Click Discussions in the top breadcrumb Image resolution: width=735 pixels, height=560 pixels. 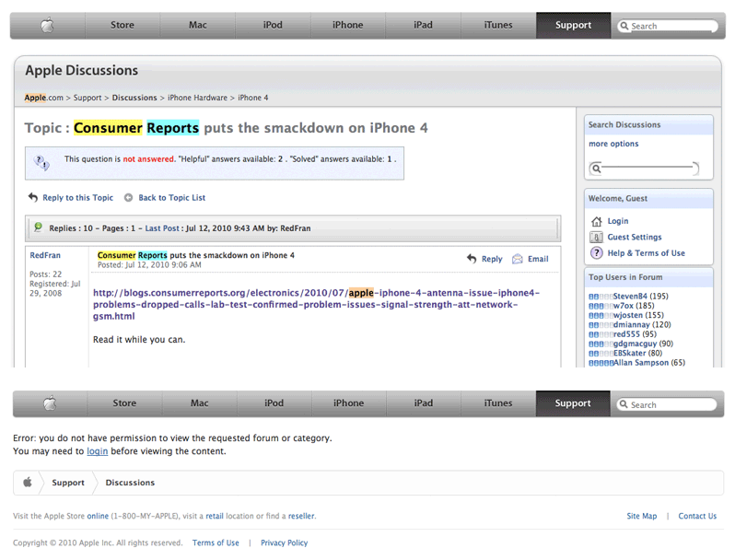[x=134, y=98]
